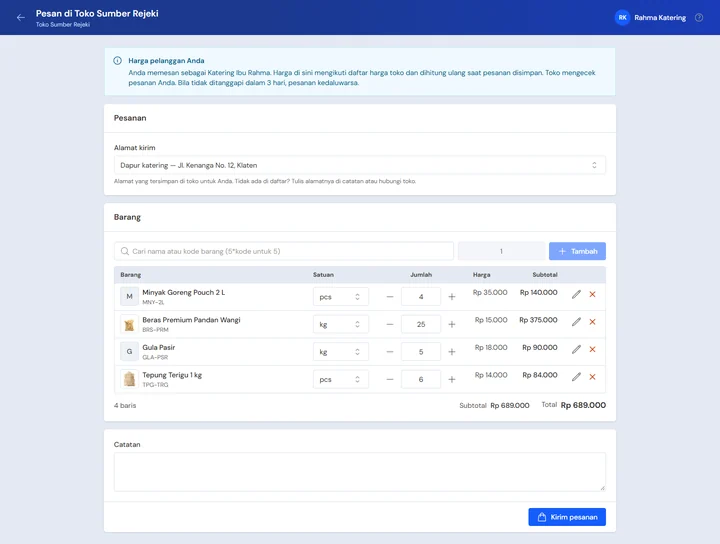Decrease the Tepung Terigu quantity with minus
This screenshot has height=544, width=720.
[390, 379]
